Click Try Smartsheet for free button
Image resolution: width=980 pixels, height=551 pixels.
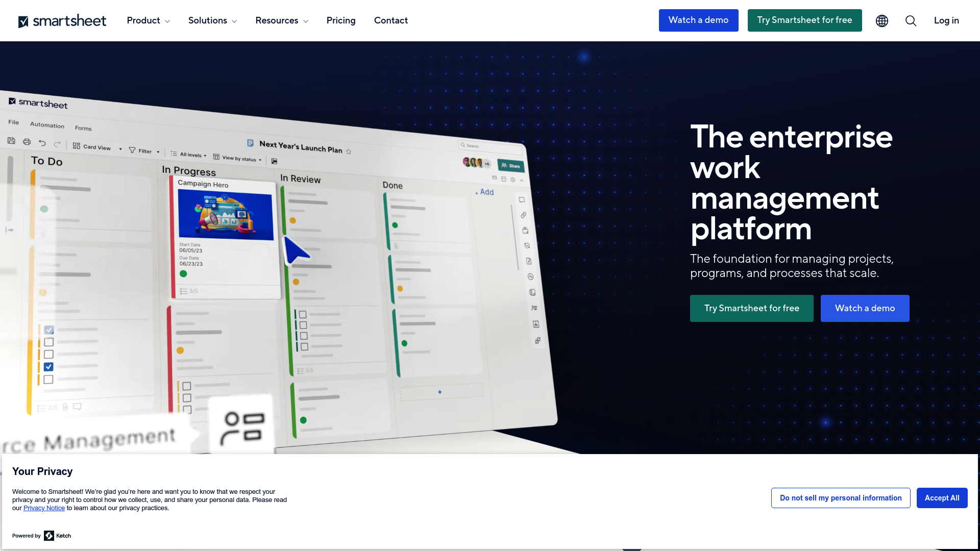[x=805, y=20]
